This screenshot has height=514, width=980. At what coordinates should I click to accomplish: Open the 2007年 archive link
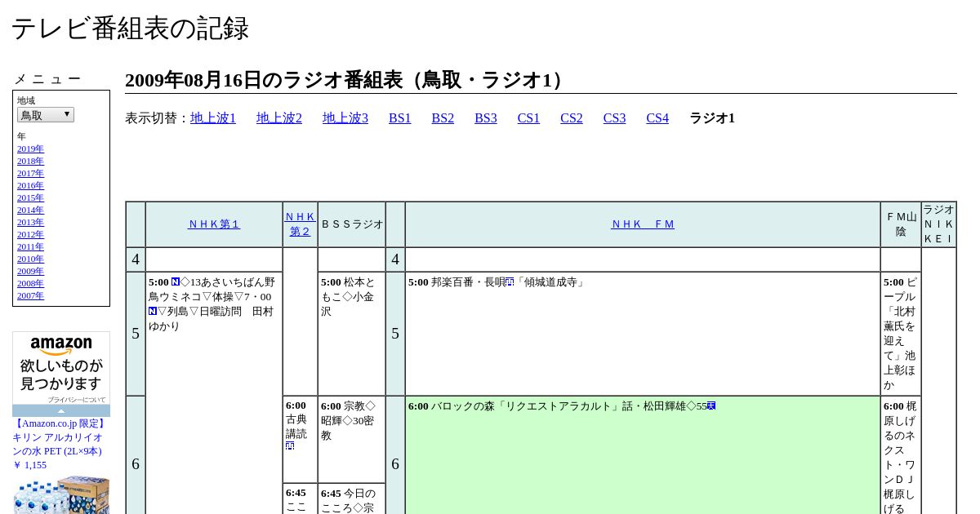(30, 295)
